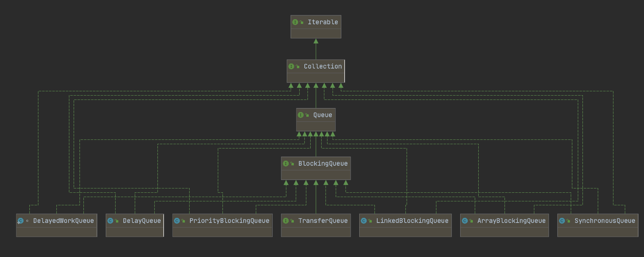Screen dimensions: 644x257
Task: Click the class icon on DelayedWorkQueue
Action: click(x=21, y=221)
